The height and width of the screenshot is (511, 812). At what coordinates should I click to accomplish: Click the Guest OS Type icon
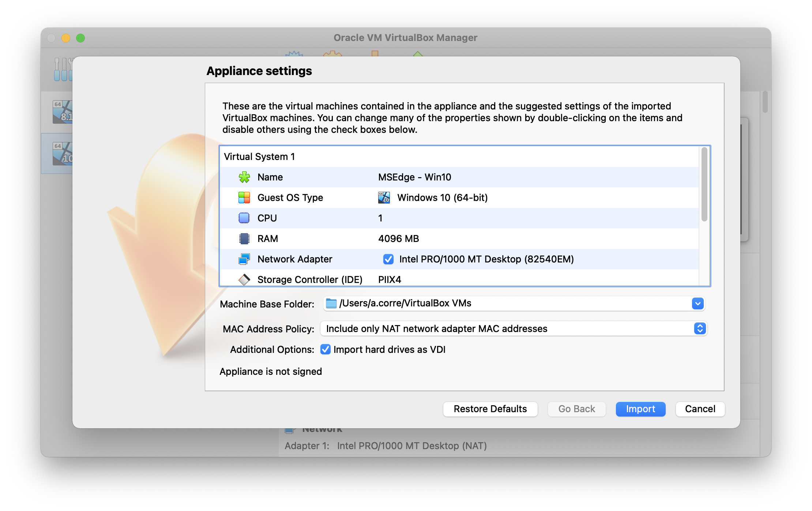pos(244,198)
